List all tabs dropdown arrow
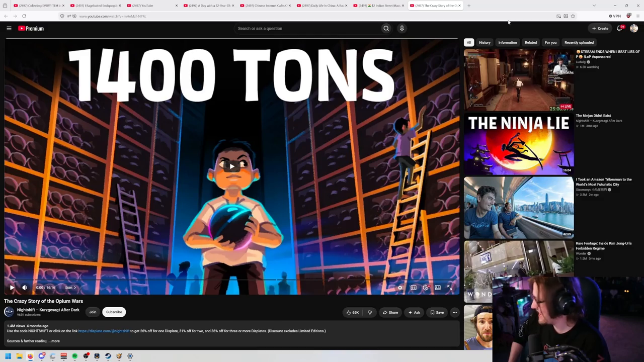This screenshot has height=362, width=644. click(594, 6)
